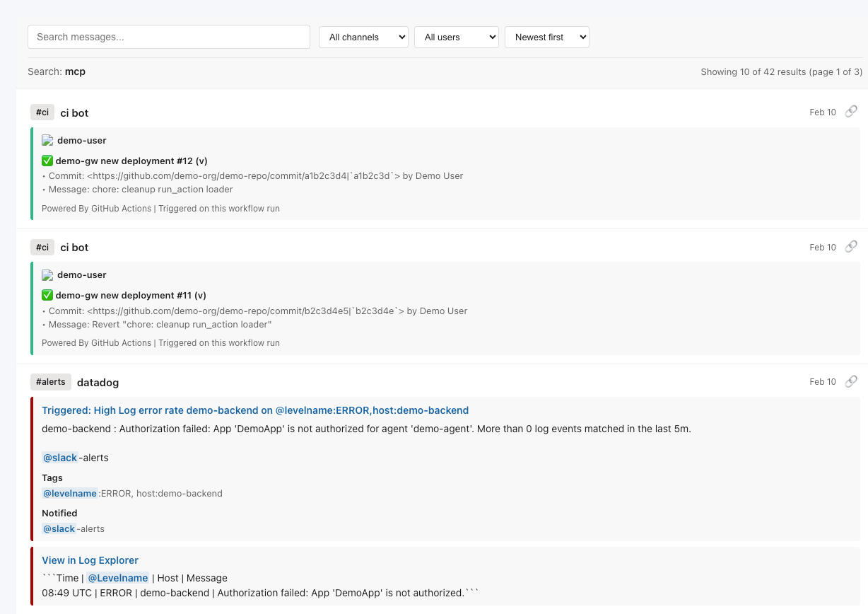Viewport: 868px width, 614px height.
Task: Open the View in Log Explorer link
Action: pos(90,560)
